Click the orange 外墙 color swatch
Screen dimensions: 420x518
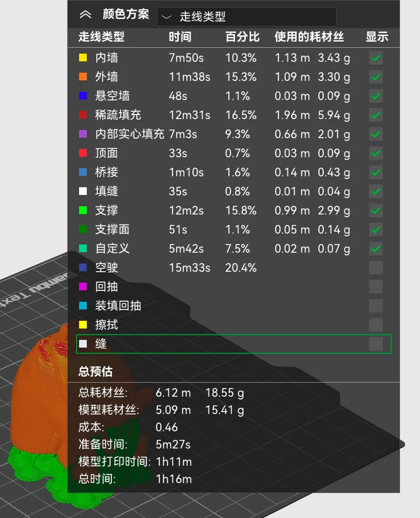click(83, 77)
